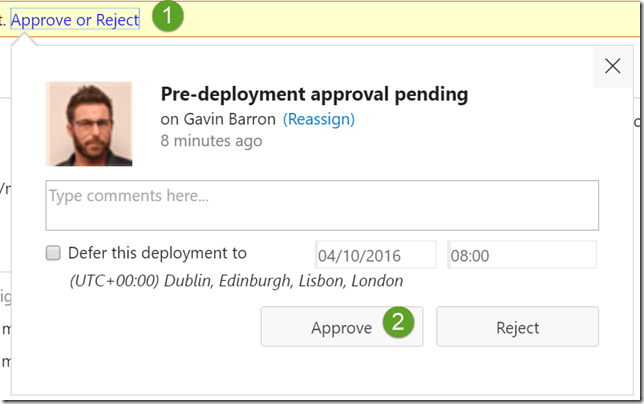The image size is (644, 404).
Task: Click the deferral date field 04/10/2016
Action: point(376,255)
